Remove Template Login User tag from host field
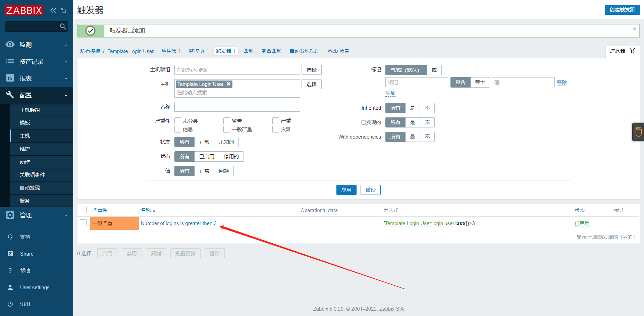644x316 pixels. click(228, 84)
